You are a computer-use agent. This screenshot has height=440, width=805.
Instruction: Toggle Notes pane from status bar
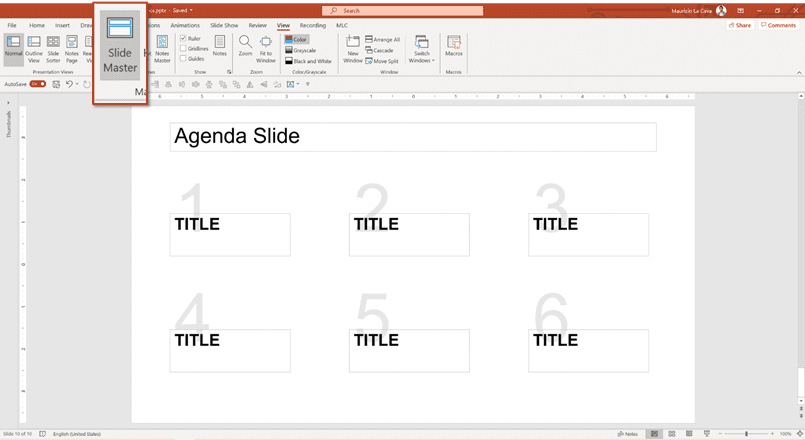pyautogui.click(x=627, y=434)
